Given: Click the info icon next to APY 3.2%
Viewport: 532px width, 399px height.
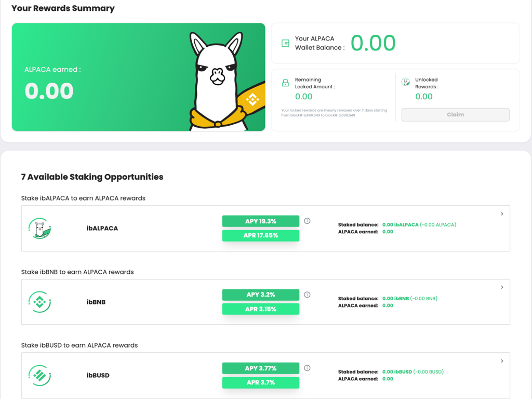Looking at the screenshot, I should (307, 295).
